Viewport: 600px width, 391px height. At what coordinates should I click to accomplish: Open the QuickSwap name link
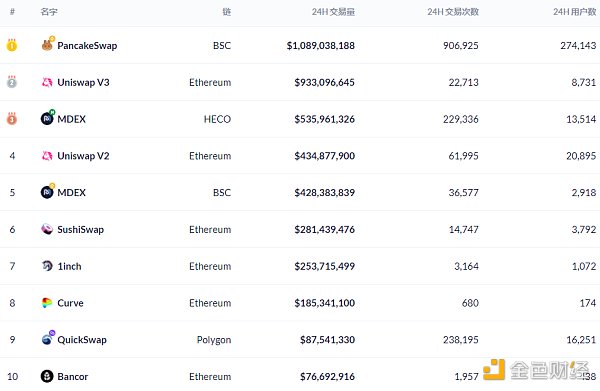click(82, 340)
